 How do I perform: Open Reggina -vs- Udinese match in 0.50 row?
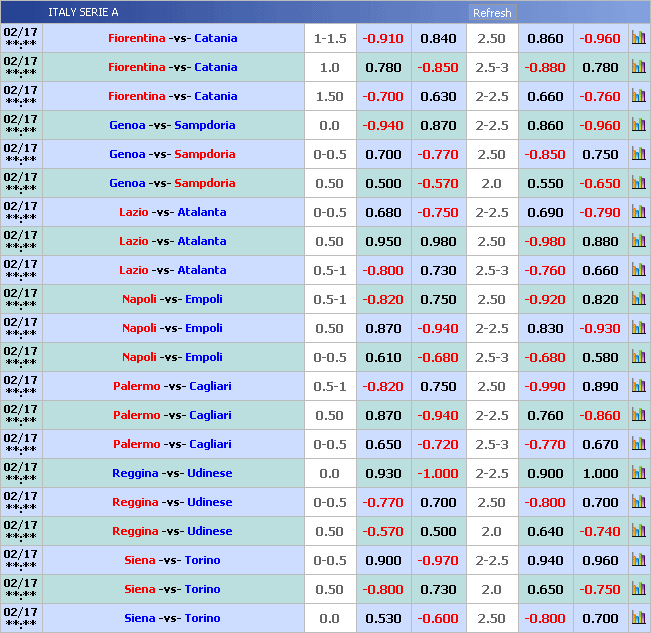(173, 532)
